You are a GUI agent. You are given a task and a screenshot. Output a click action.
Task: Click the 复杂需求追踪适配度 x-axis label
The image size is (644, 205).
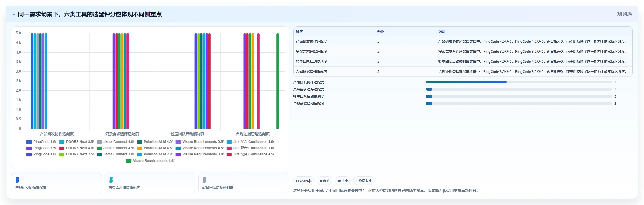[122, 134]
